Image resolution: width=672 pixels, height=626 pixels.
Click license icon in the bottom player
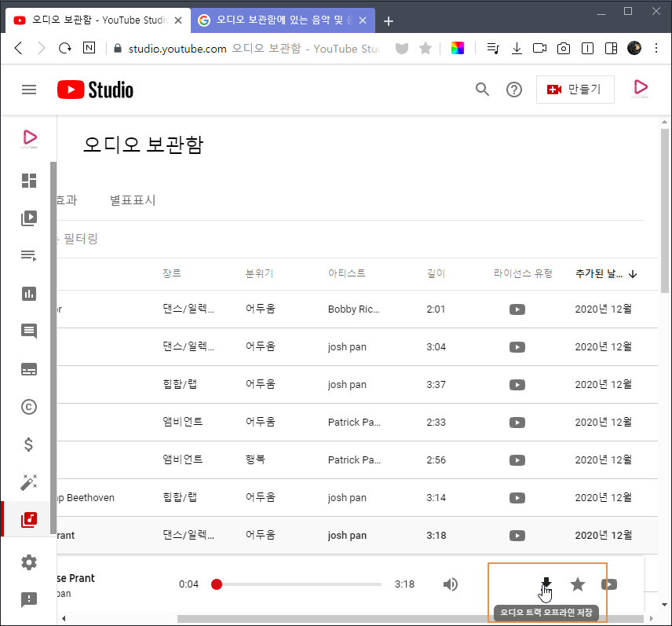[x=608, y=584]
